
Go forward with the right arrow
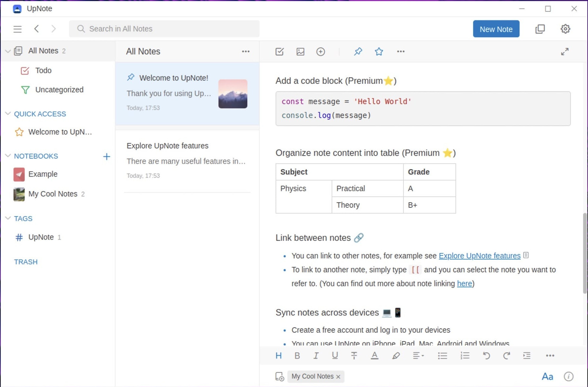coord(53,29)
